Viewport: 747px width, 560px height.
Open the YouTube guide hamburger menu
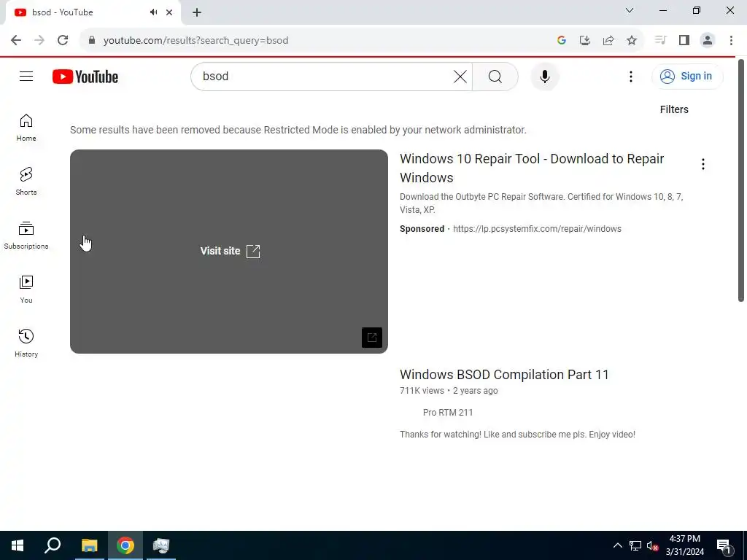pyautogui.click(x=26, y=76)
